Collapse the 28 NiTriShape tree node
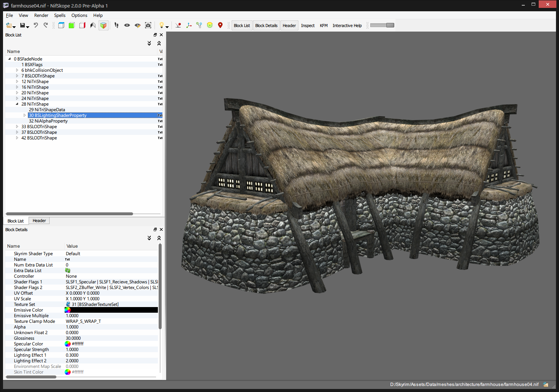 [17, 104]
